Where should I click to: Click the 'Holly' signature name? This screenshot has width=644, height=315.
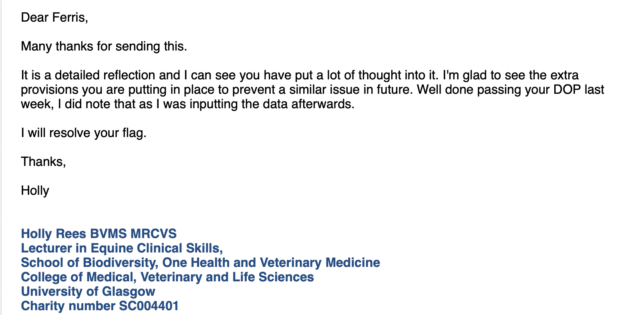35,191
